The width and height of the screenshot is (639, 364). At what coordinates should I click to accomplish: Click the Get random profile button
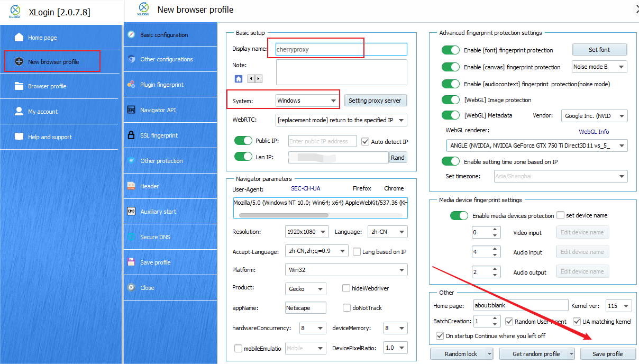536,354
